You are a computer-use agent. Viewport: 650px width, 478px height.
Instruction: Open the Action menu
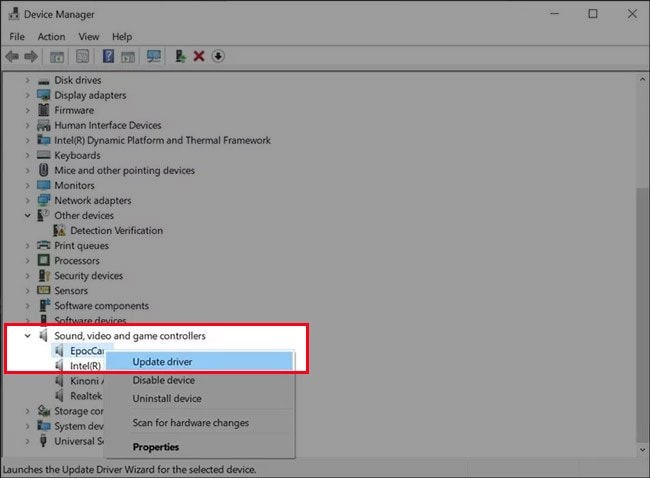click(x=51, y=37)
